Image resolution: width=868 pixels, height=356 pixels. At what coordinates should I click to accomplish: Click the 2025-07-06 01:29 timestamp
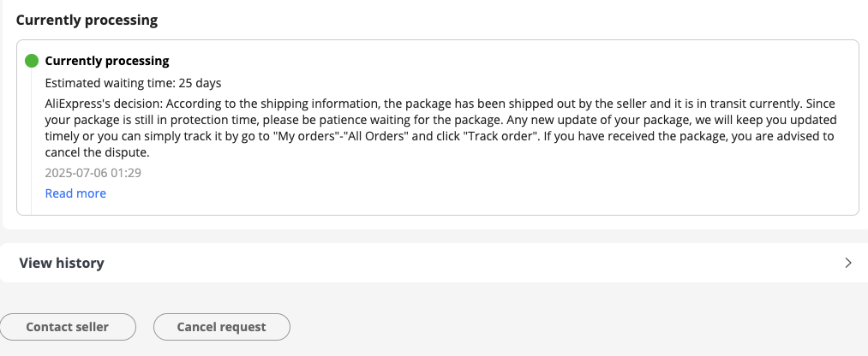[x=93, y=172]
